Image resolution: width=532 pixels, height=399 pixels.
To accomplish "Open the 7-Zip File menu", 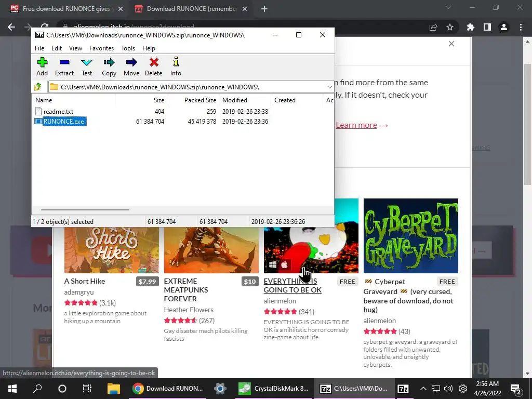I will point(39,48).
